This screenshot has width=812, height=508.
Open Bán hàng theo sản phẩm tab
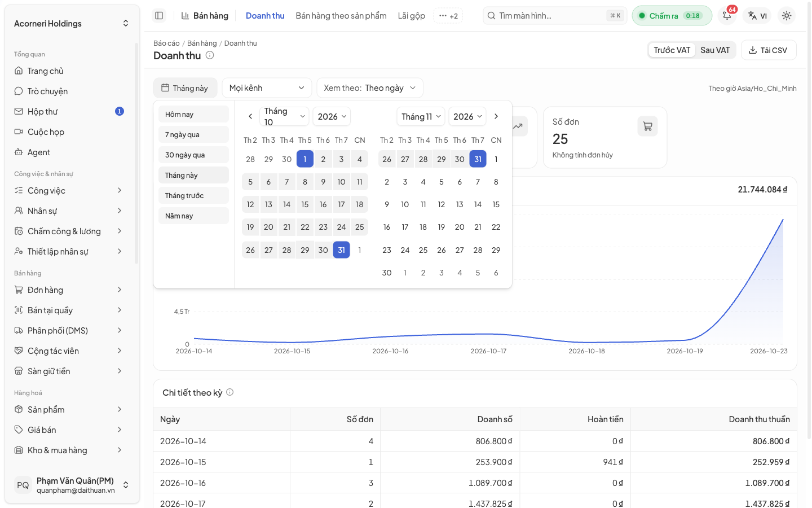(x=341, y=16)
